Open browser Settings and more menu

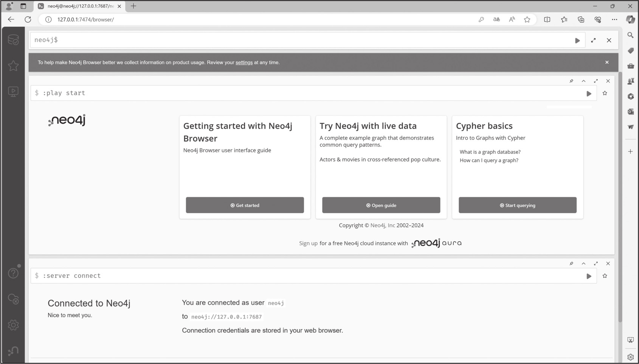614,20
